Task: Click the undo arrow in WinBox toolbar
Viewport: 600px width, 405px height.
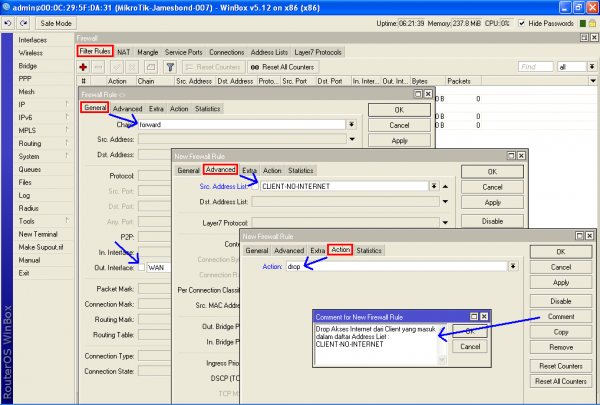Action: [x=8, y=23]
